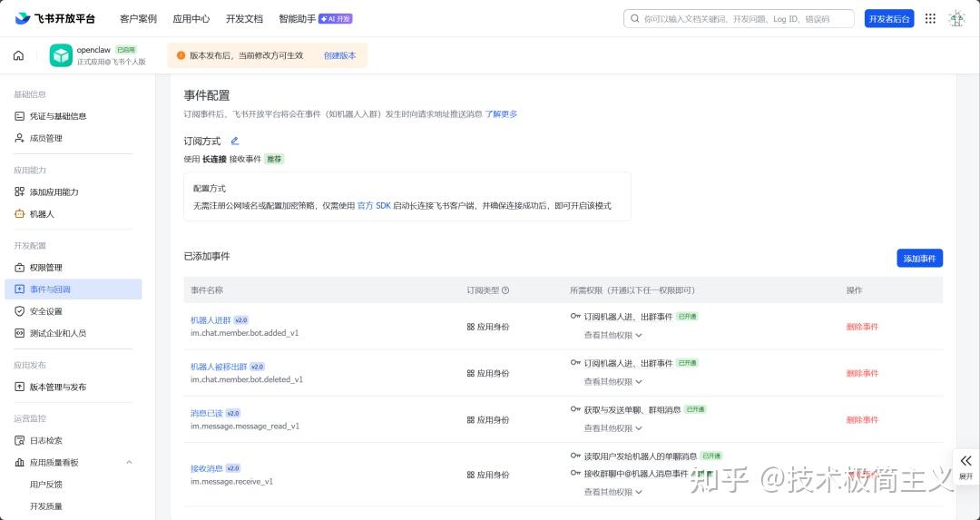
Task: Open the 开发文档 top menu
Action: (244, 18)
